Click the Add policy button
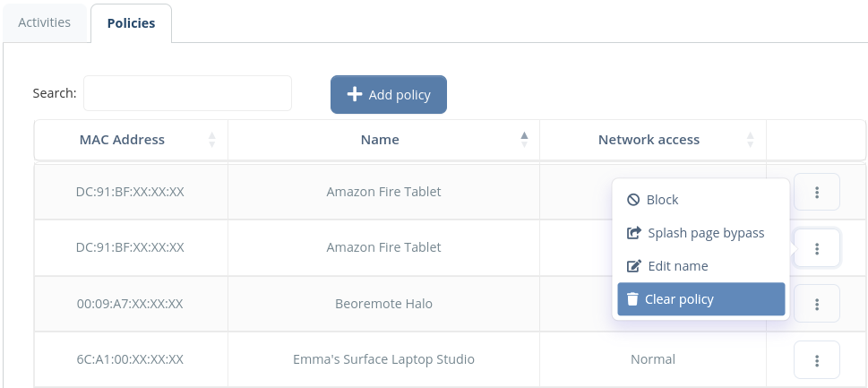 point(389,95)
